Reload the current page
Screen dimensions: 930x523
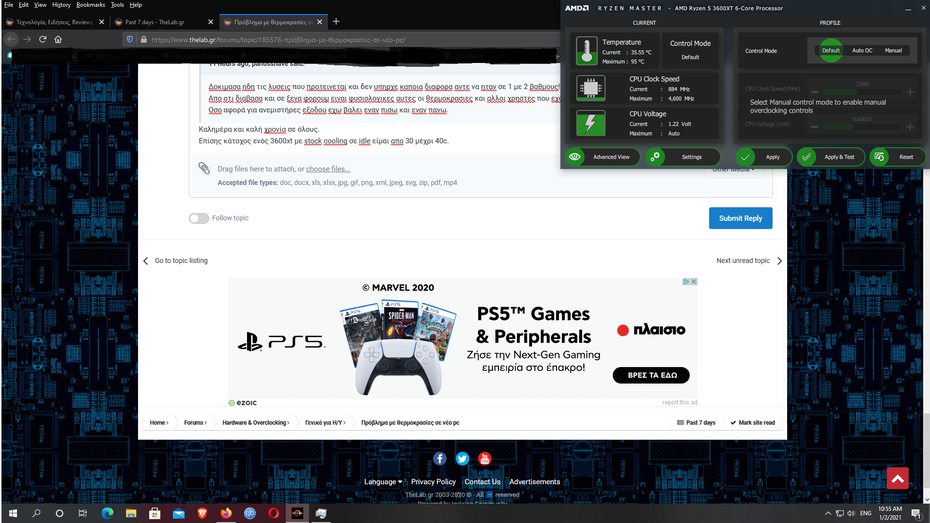point(43,39)
